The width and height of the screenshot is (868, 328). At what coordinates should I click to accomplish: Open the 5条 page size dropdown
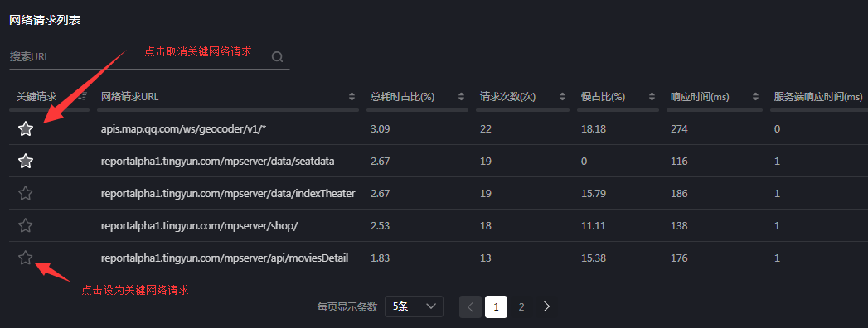coord(414,306)
